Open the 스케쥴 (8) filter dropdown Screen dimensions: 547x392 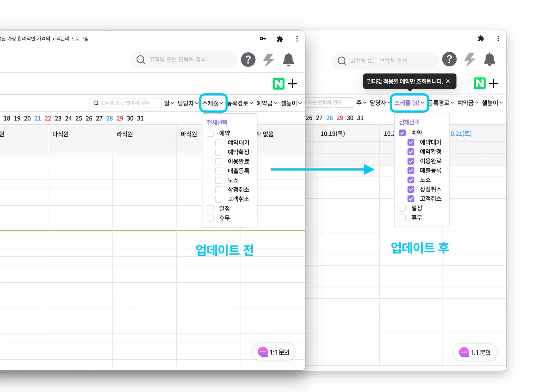pos(409,103)
